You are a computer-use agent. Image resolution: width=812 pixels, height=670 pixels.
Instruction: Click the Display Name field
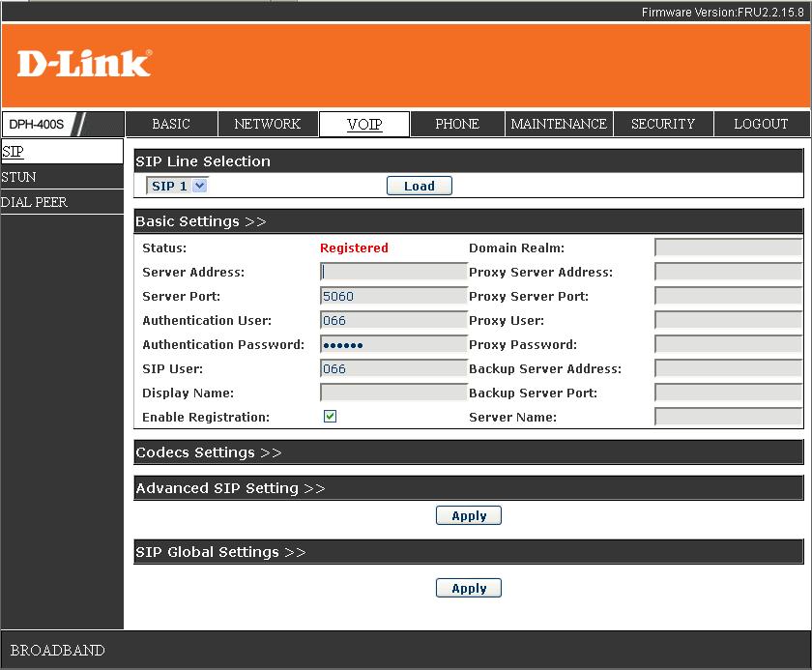coord(393,393)
